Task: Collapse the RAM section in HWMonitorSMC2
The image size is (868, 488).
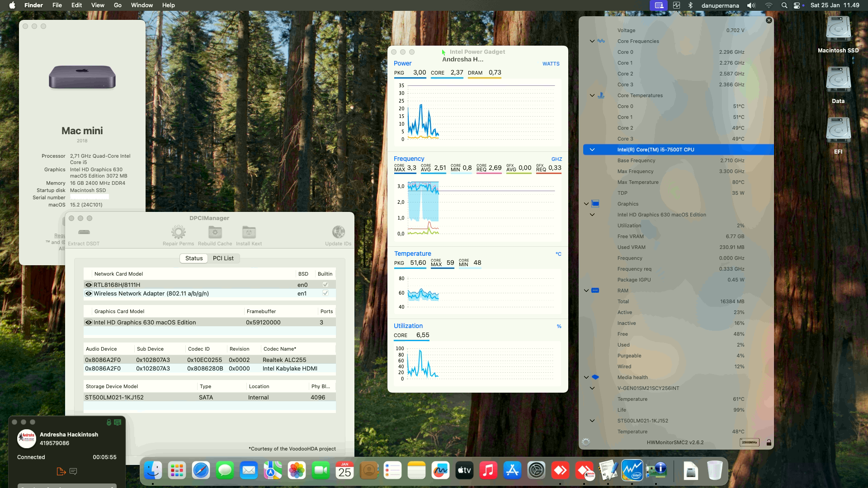Action: coord(586,291)
